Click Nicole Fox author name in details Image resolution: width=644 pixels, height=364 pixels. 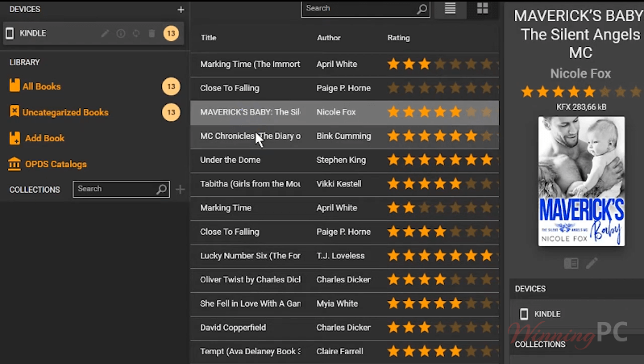[580, 73]
